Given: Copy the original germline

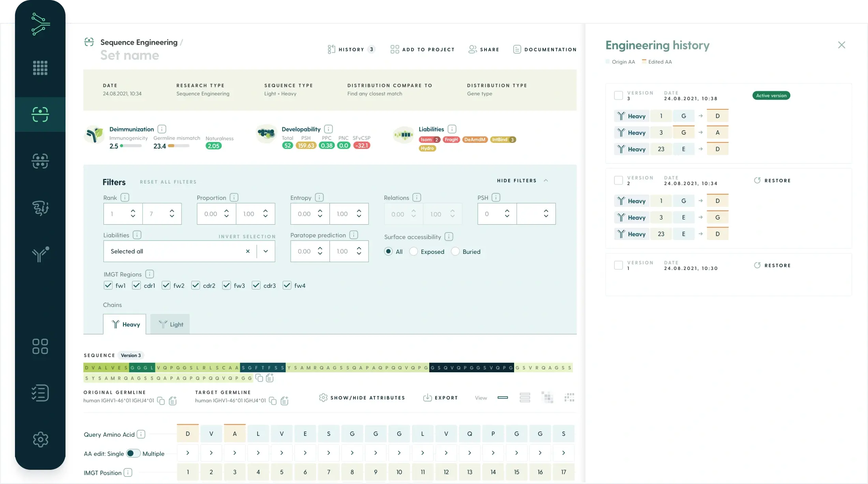Looking at the screenshot, I should tap(161, 401).
